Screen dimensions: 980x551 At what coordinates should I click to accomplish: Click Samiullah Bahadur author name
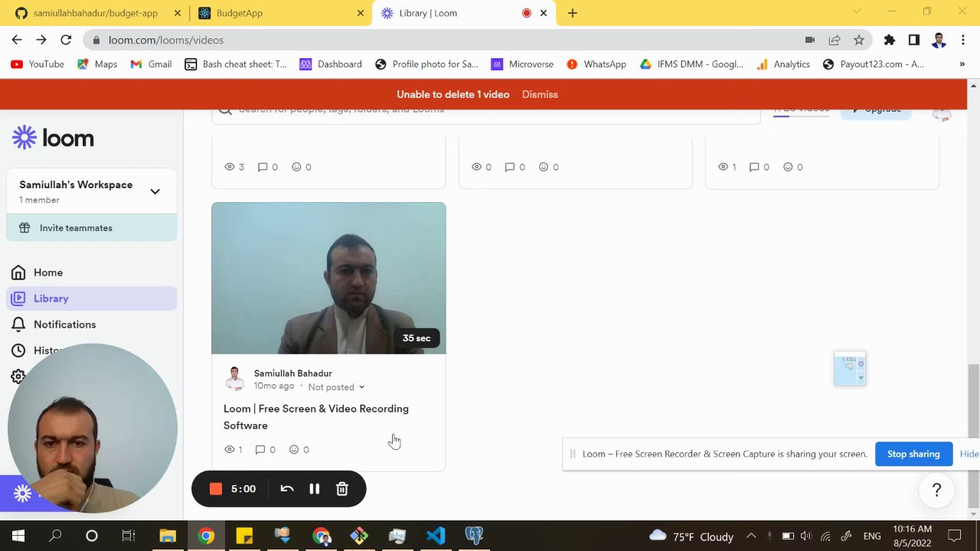coord(293,373)
